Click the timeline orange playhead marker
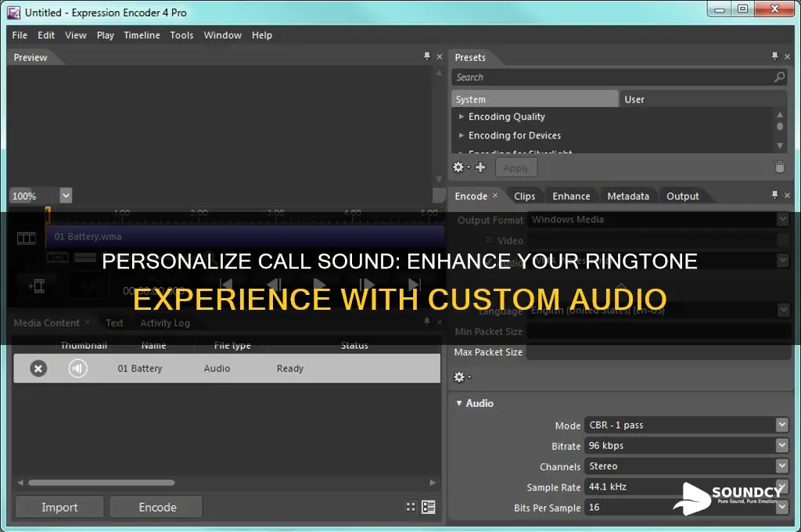 point(48,214)
